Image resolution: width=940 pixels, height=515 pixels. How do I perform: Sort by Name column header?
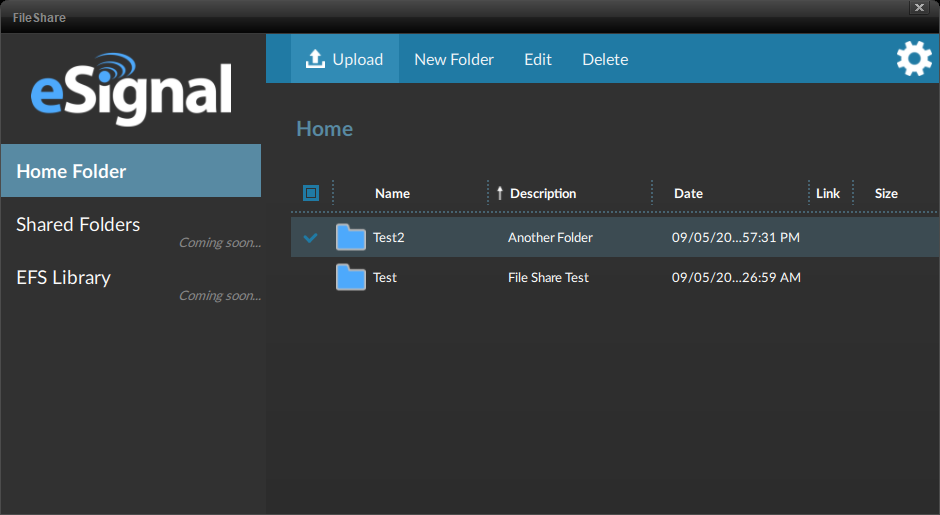[392, 193]
